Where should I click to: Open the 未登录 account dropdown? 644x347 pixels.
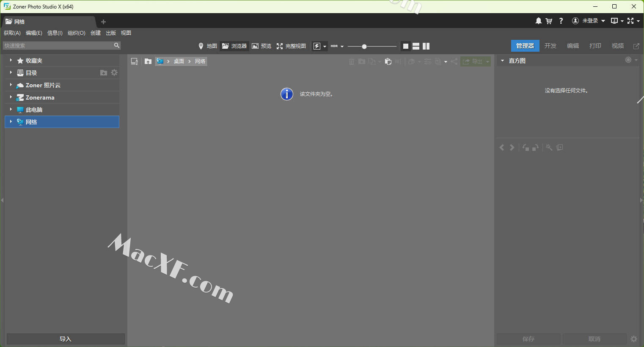click(589, 21)
